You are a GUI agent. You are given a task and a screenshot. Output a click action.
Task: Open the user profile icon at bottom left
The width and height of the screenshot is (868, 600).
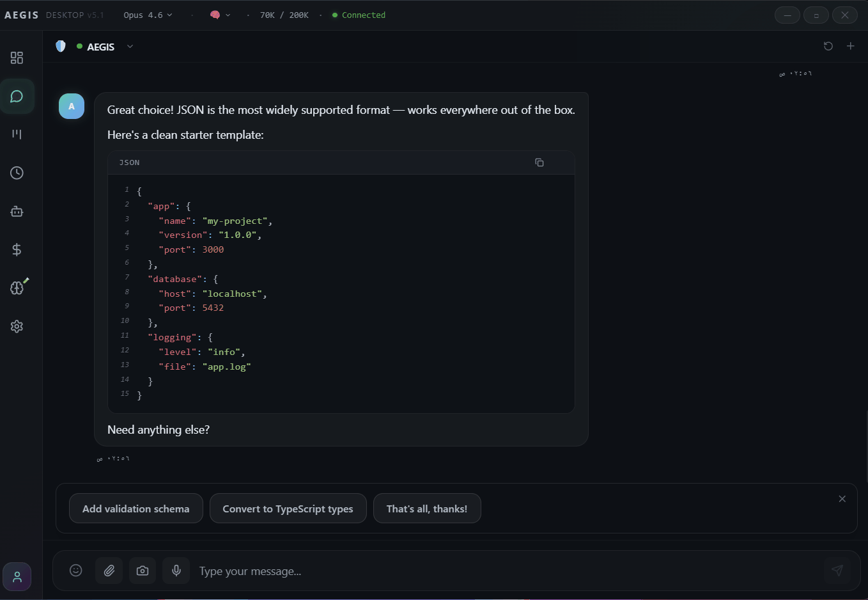[x=17, y=577]
